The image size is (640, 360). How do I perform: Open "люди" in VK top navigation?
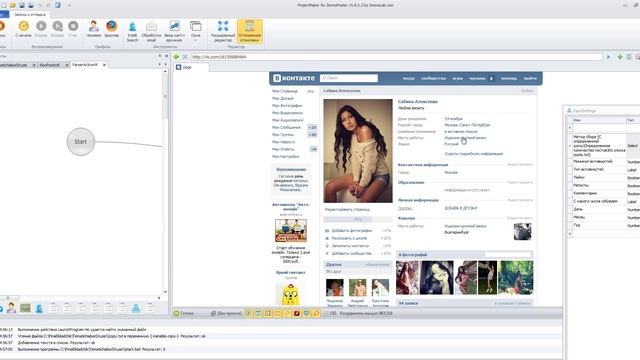click(x=409, y=78)
